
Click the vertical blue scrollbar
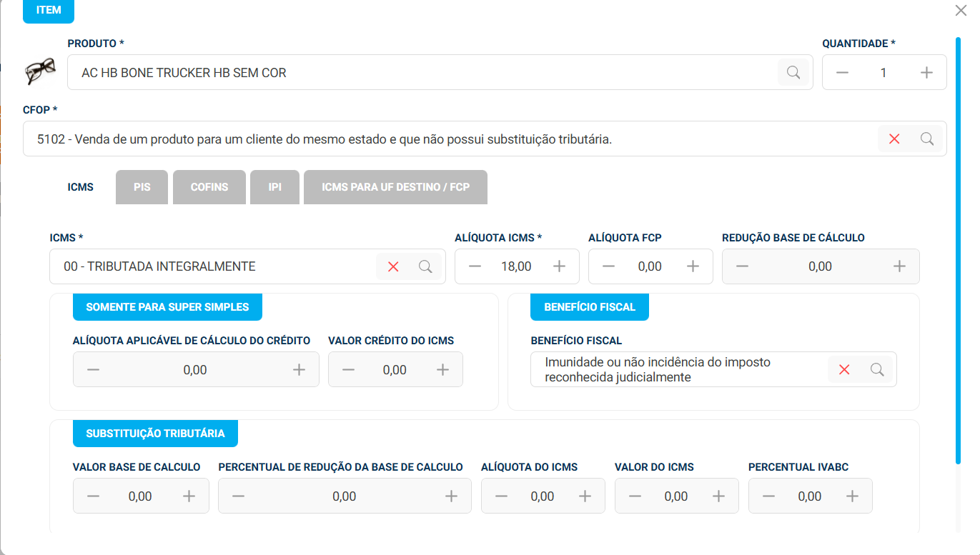coord(958,250)
